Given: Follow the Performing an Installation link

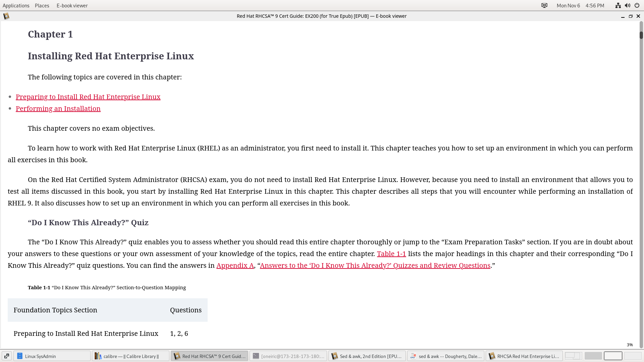Looking at the screenshot, I should (58, 109).
